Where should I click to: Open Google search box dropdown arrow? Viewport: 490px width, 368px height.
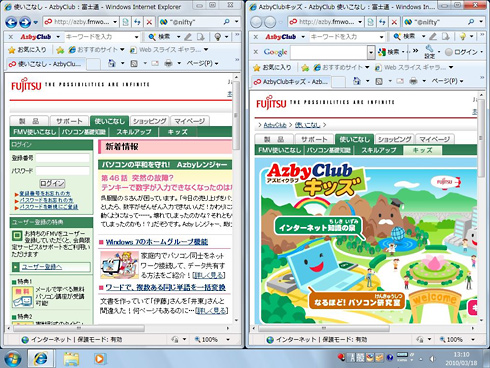coord(371,52)
